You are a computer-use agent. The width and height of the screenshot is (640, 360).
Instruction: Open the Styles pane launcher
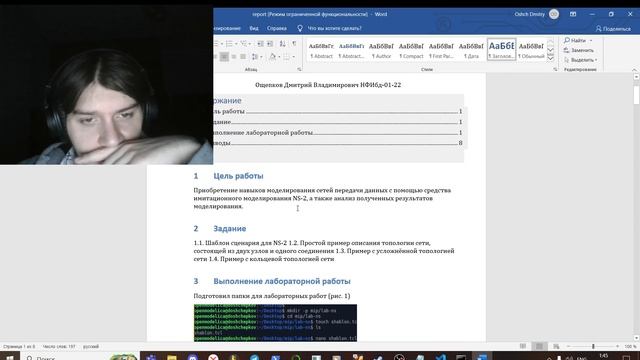click(x=555, y=69)
